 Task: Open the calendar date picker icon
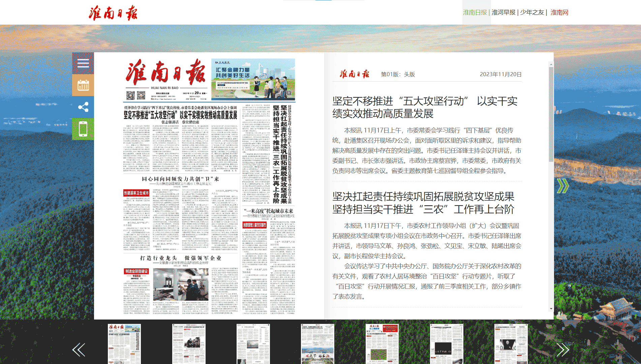[x=83, y=85]
